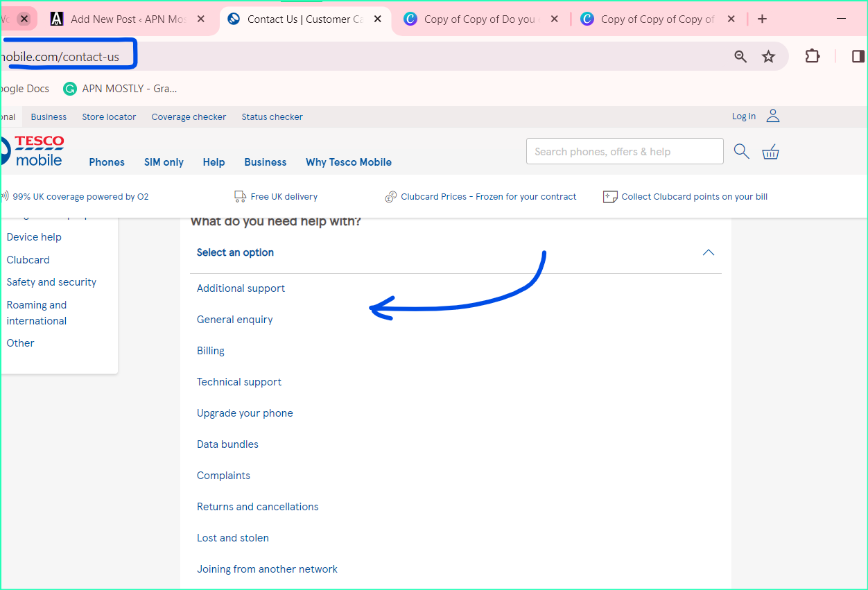Click the Collect Clubcard points icon
868x590 pixels.
coord(609,196)
